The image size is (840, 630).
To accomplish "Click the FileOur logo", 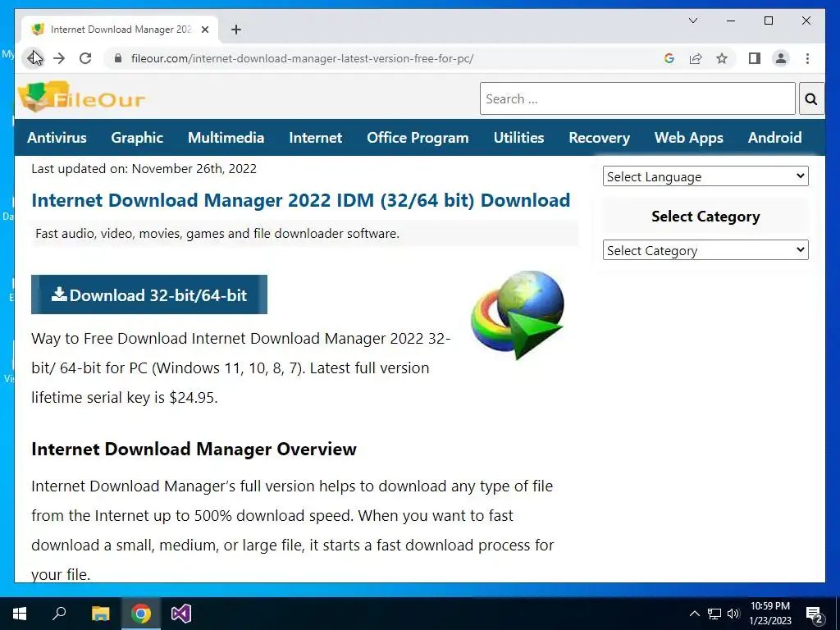I will pyautogui.click(x=81, y=97).
